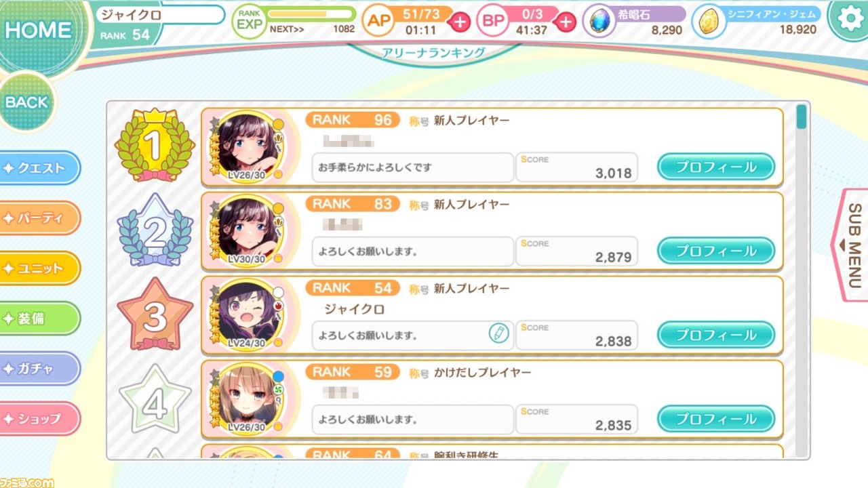
Task: Click the blue 希唱石 gem icon
Action: 599,21
